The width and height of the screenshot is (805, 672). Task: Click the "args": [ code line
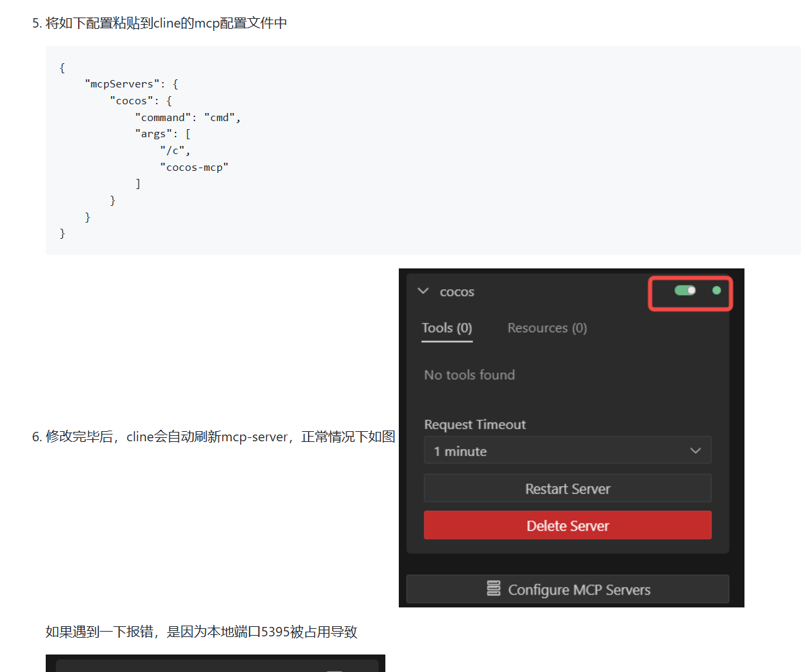point(163,134)
